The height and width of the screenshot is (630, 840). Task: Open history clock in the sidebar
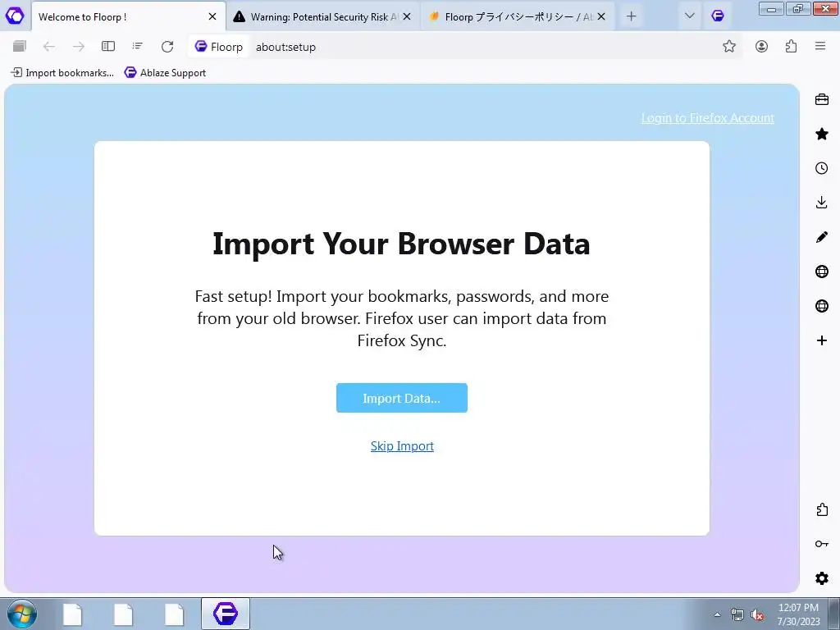(822, 168)
